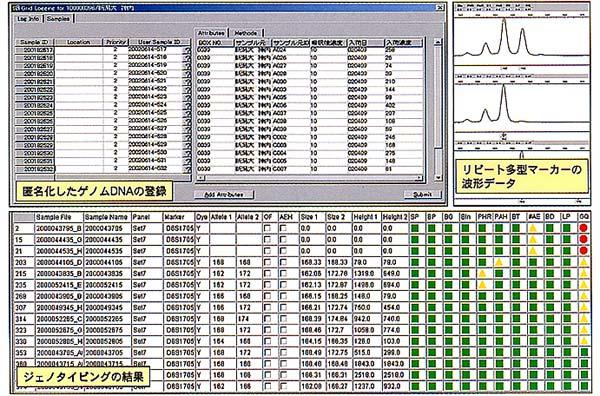Open dropdown for user sample 20020614-517
Viewport: 600px width, 396px height.
pos(187,50)
